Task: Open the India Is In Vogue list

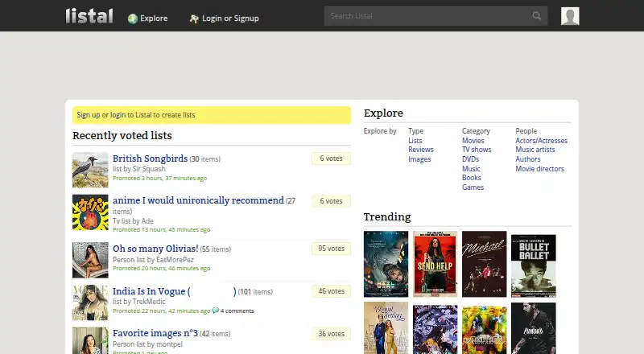Action: click(x=175, y=291)
